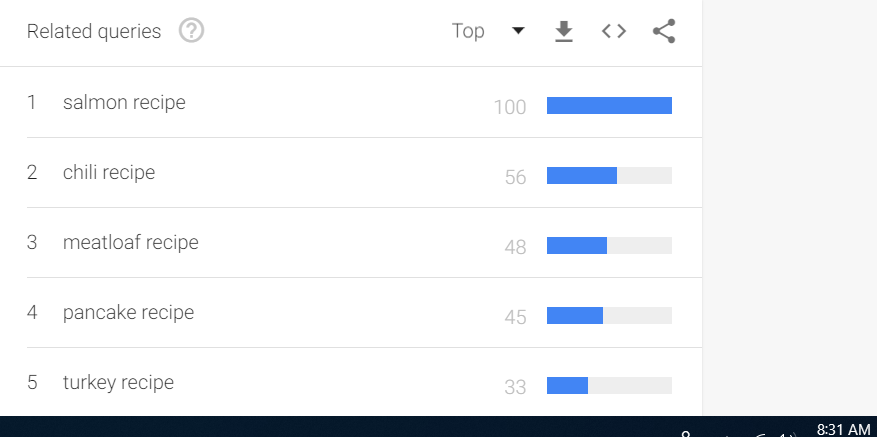Click the Related queries heading
Screen dimensions: 877x437
point(94,31)
